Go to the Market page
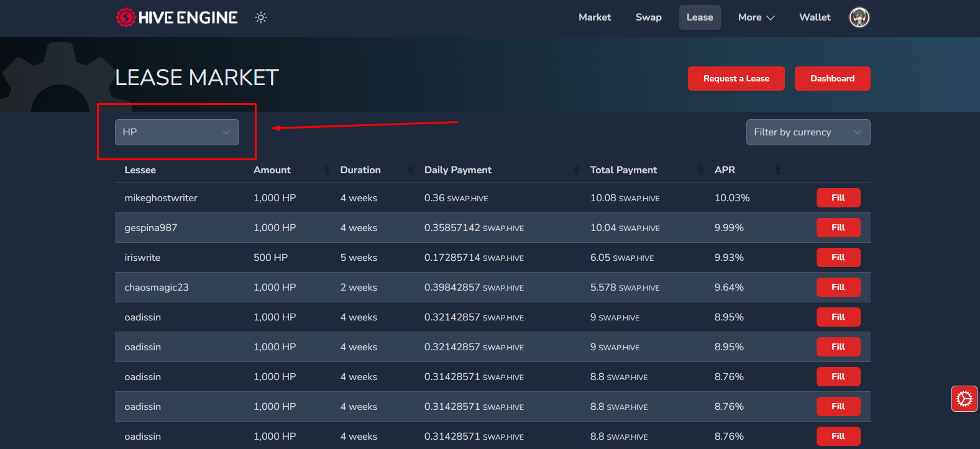The image size is (980, 449). coord(595,17)
